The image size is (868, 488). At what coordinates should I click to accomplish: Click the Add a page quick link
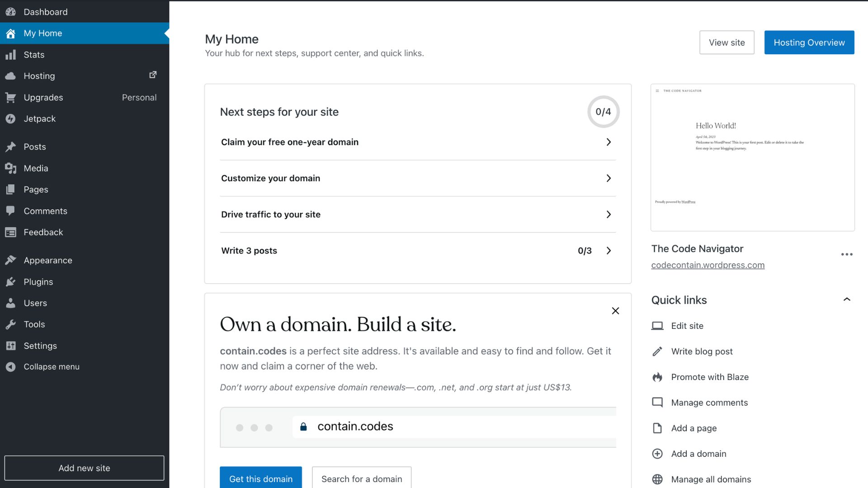(693, 428)
